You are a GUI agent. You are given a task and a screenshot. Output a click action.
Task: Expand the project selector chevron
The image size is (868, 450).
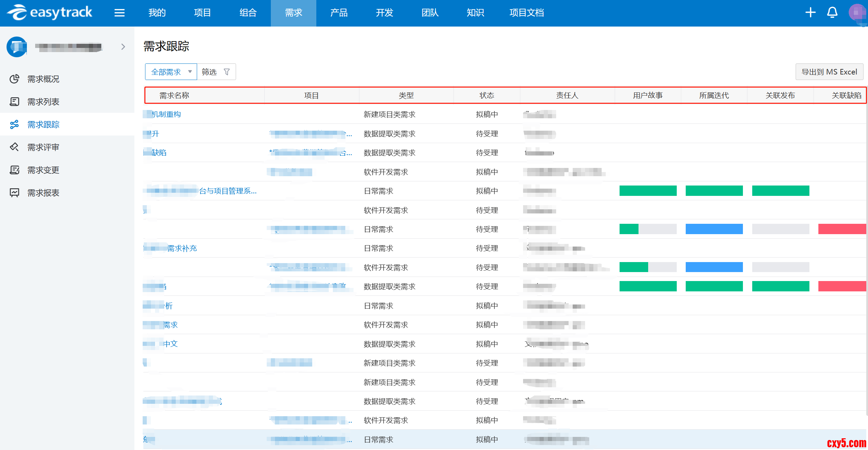point(123,47)
